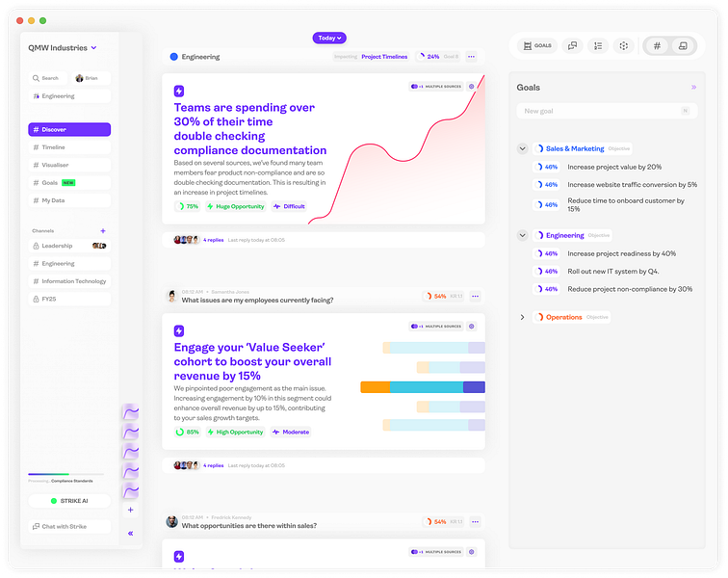Image resolution: width=728 pixels, height=578 pixels.
Task: Select goal Roll out new IT system by Q4
Action: coord(614,272)
